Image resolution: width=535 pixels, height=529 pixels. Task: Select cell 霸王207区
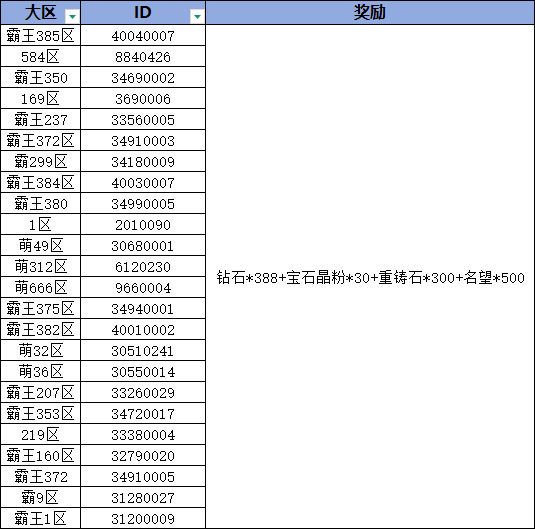point(41,392)
